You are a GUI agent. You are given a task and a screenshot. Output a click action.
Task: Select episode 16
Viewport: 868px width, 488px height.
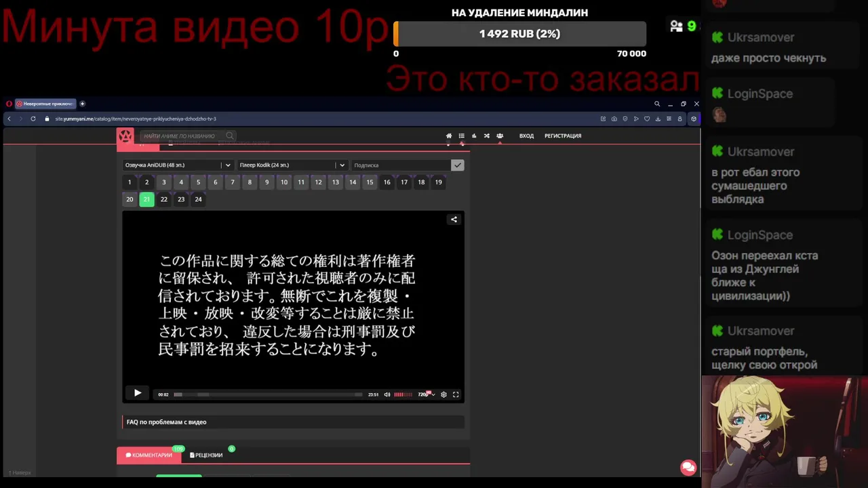(387, 182)
